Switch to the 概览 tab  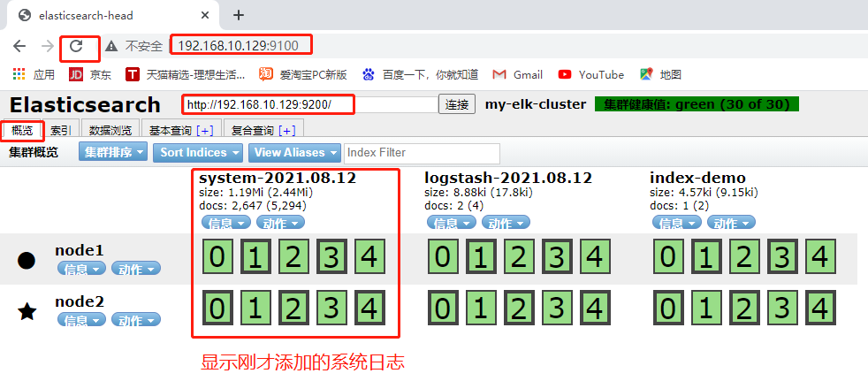click(22, 131)
